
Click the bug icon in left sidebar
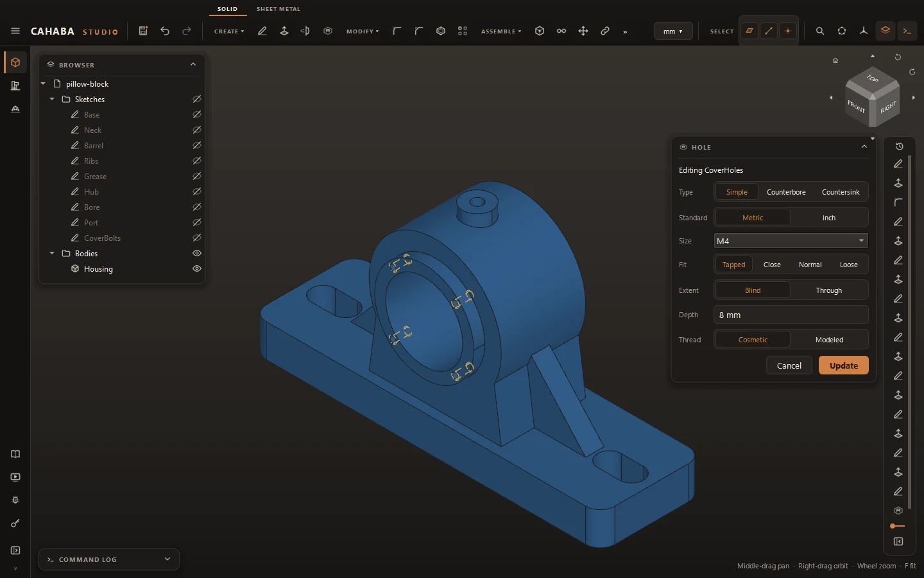pyautogui.click(x=15, y=500)
